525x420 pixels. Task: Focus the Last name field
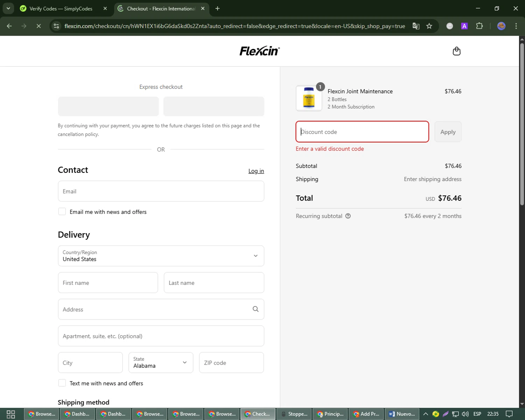(x=214, y=282)
